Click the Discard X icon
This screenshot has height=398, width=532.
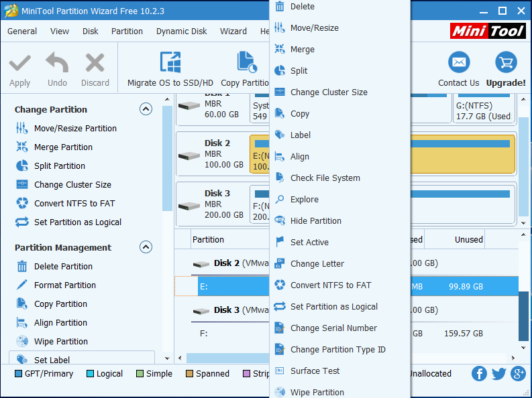click(95, 63)
